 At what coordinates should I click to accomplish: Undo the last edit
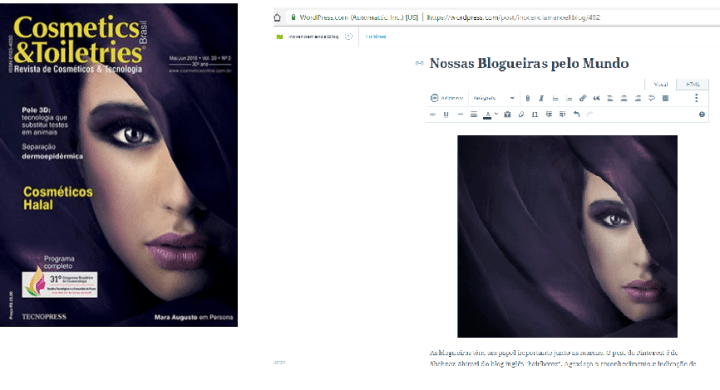pos(577,114)
